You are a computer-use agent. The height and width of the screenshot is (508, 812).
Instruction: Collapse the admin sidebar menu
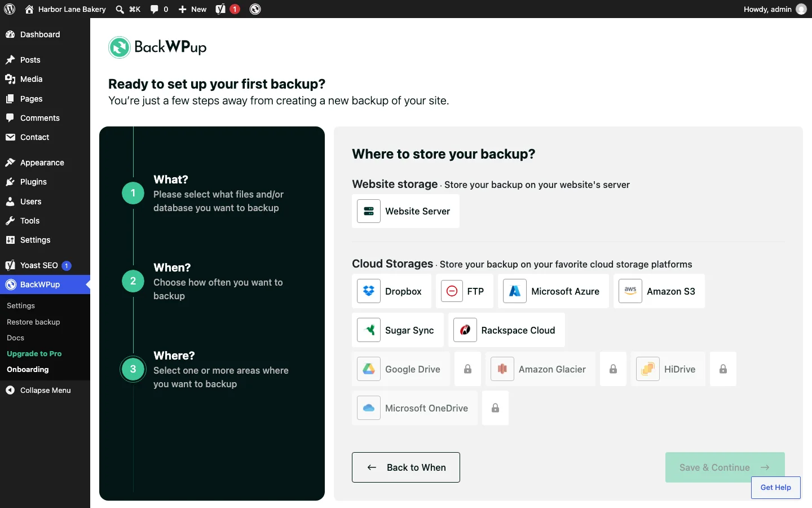click(45, 390)
